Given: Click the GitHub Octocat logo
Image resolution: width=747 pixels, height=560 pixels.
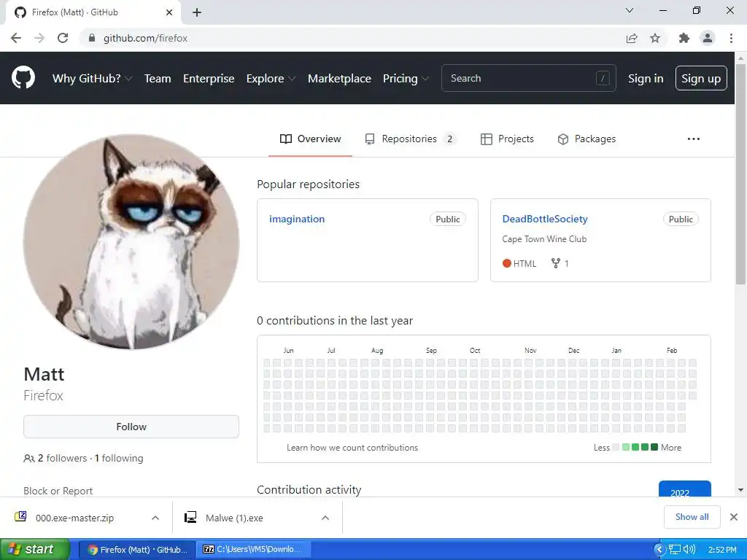Looking at the screenshot, I should tap(23, 78).
